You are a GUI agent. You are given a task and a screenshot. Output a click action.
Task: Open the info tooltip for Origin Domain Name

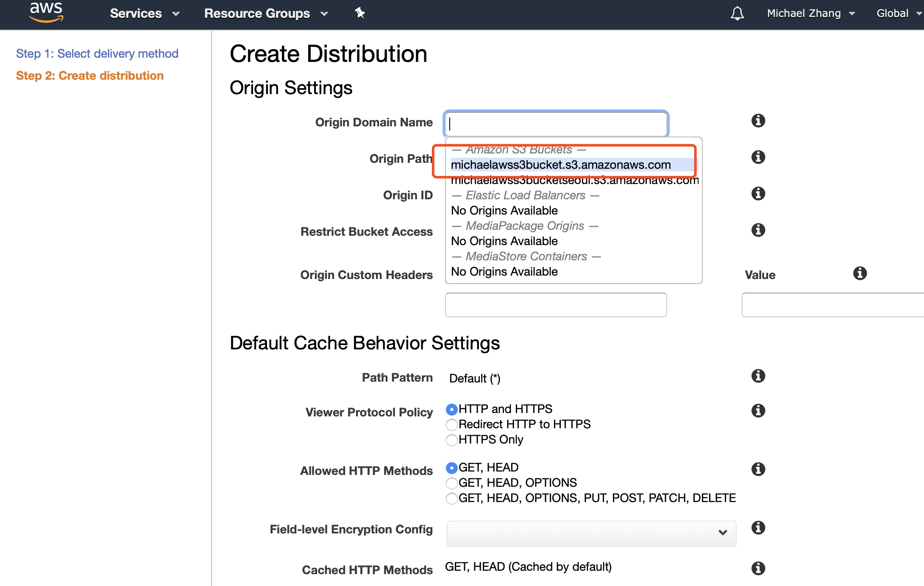758,120
